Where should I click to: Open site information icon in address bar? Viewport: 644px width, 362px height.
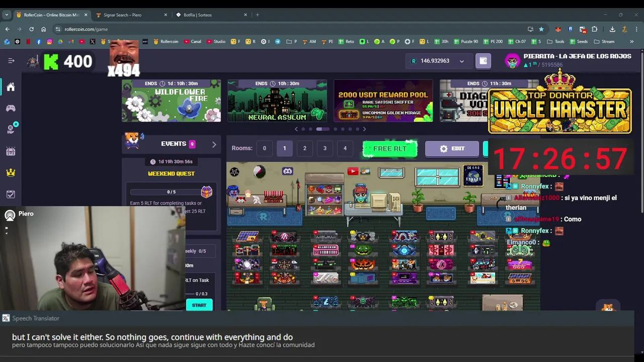58,29
